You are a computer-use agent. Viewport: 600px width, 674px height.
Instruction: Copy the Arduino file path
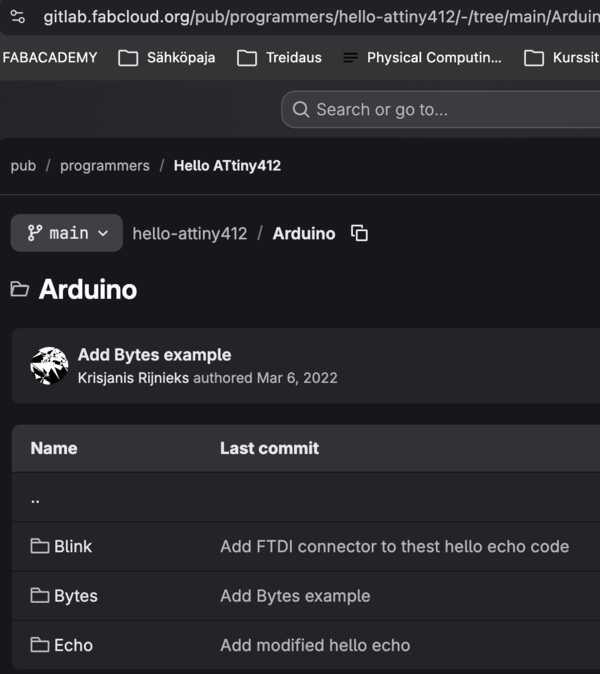(360, 233)
